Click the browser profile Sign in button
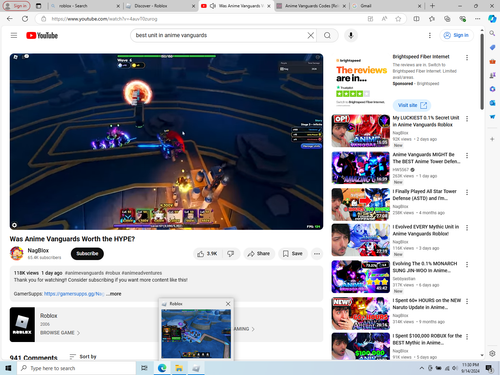500x375 pixels. tap(16, 6)
